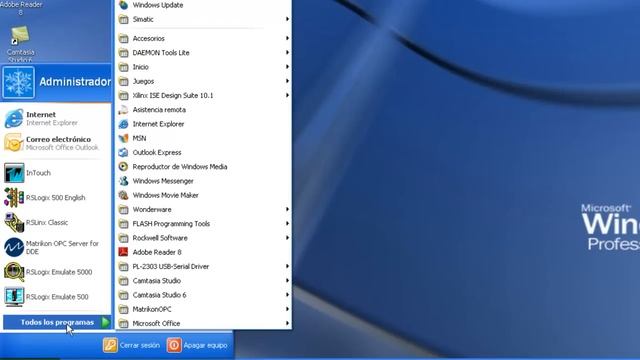
Task: Expand the Rockwell Software submenu arrow
Action: pos(287,238)
